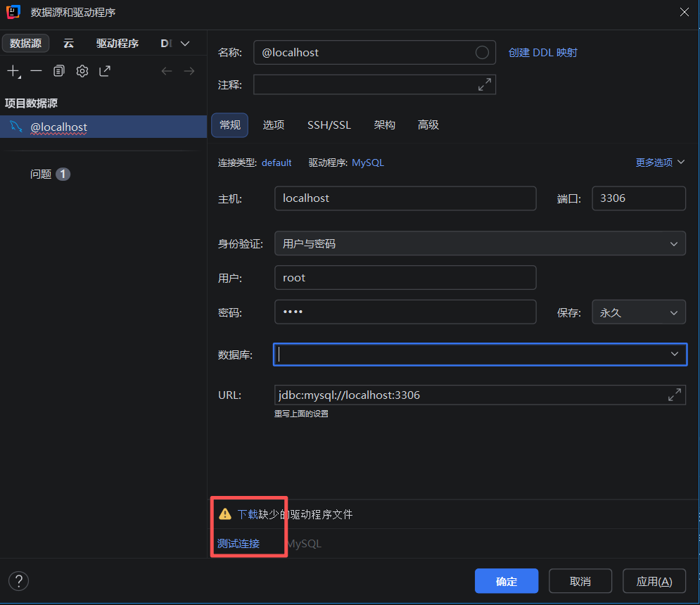This screenshot has height=605, width=700.
Task: Expand the URL field icon
Action: pos(675,395)
